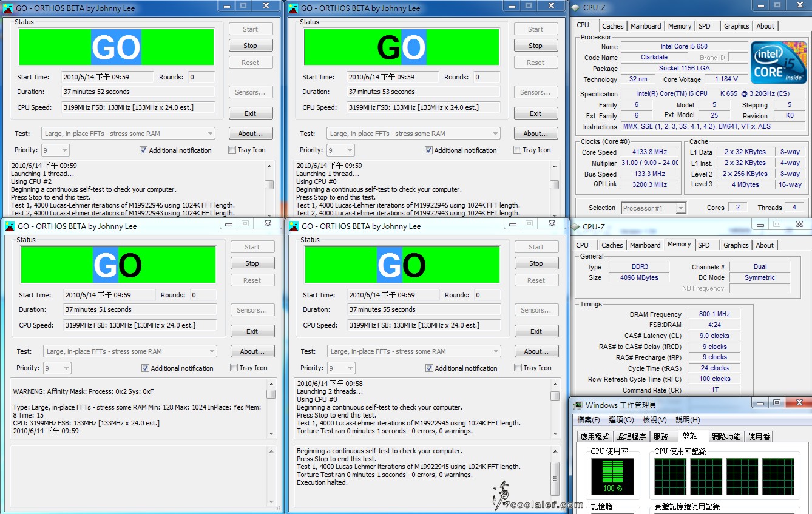Viewport: 812px width, 514px height.
Task: Click the Core Speed value 4133.8 MHz
Action: point(649,152)
